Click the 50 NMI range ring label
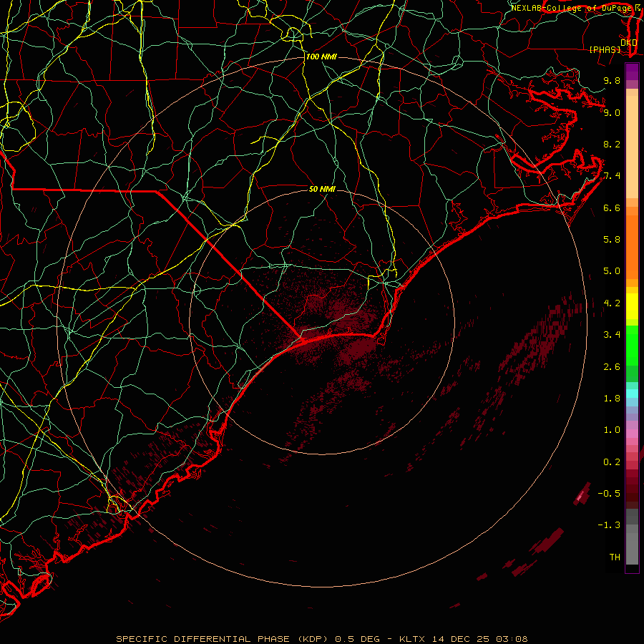 point(322,189)
